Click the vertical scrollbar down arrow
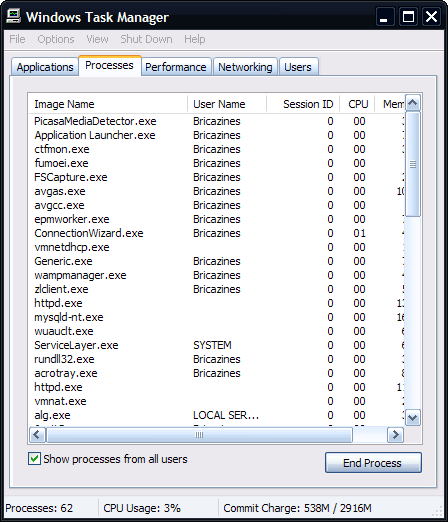Viewport: 448px width, 522px height. 413,418
